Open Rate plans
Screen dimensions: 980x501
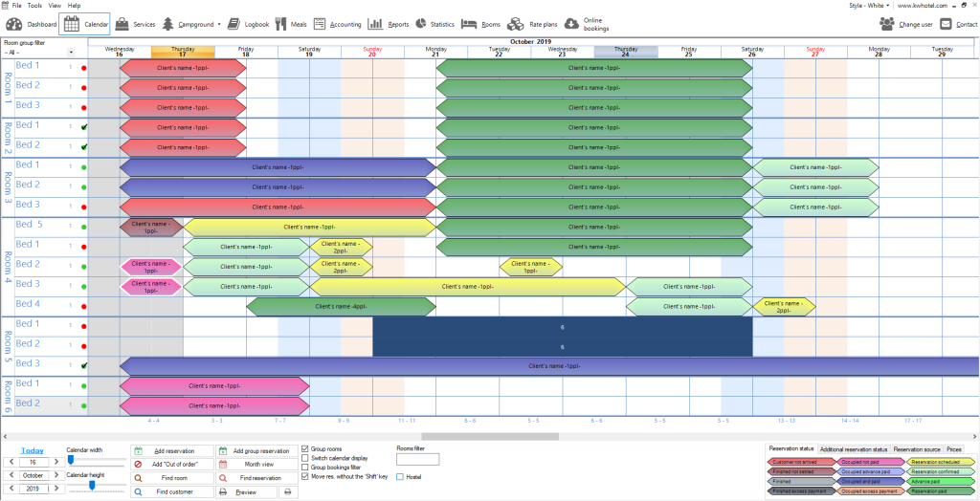532,24
